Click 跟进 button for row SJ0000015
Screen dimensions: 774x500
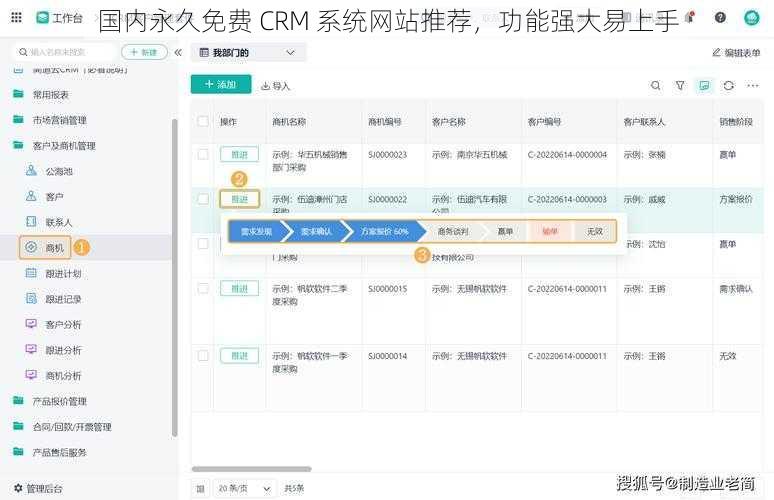(239, 288)
